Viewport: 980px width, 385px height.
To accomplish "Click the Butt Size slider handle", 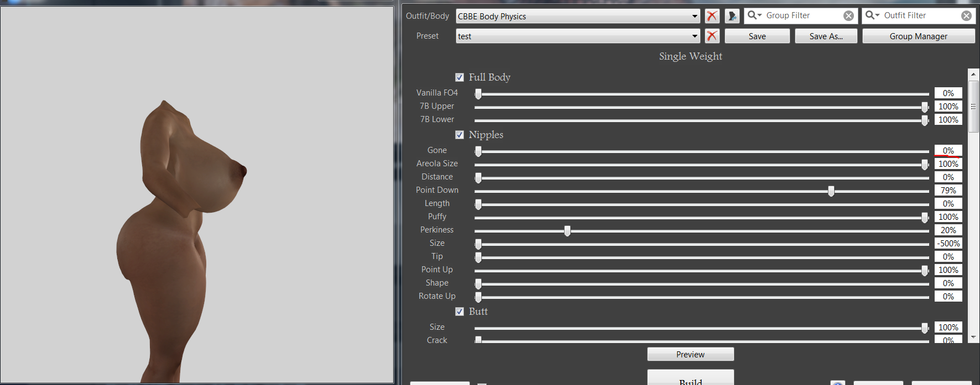I will pyautogui.click(x=925, y=328).
